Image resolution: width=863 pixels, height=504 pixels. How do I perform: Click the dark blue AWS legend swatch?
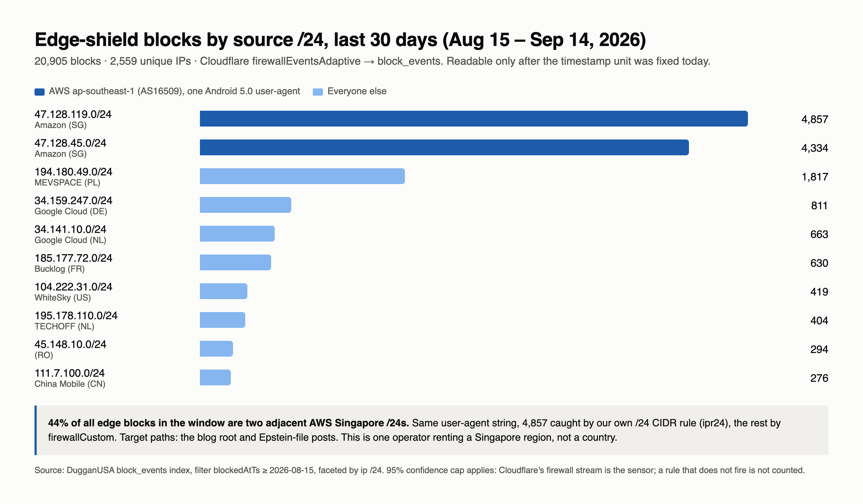pyautogui.click(x=40, y=92)
